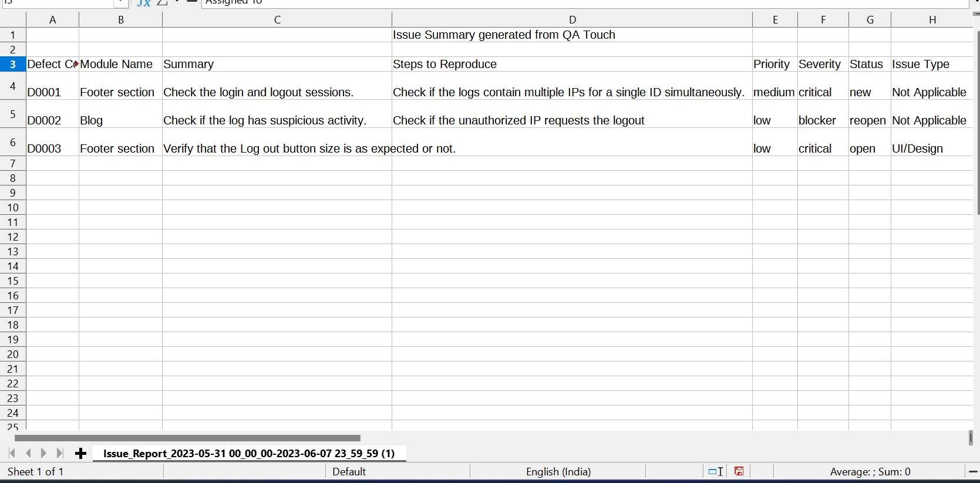Select column E header
The width and height of the screenshot is (980, 483).
(775, 20)
